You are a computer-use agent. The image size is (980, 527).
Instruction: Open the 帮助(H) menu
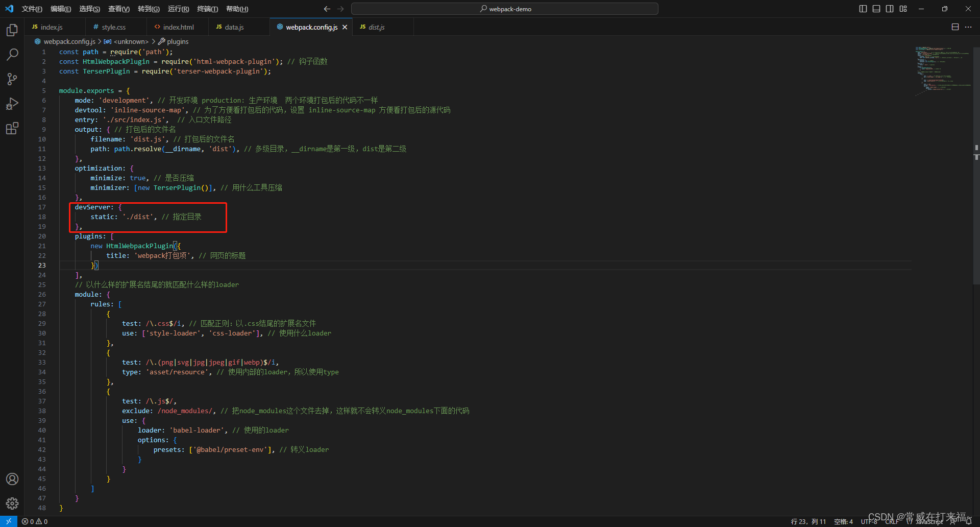(x=237, y=9)
